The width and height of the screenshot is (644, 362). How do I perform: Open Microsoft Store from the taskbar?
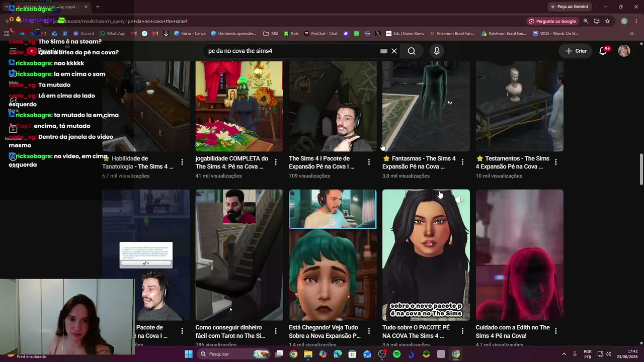tap(352, 354)
